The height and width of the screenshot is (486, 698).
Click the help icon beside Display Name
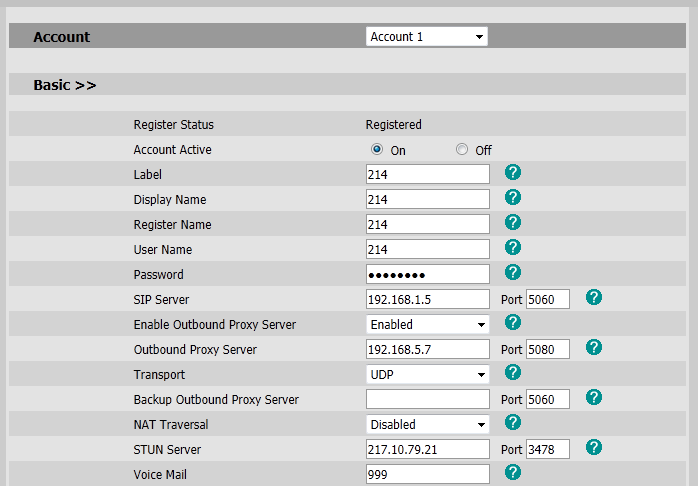[513, 198]
